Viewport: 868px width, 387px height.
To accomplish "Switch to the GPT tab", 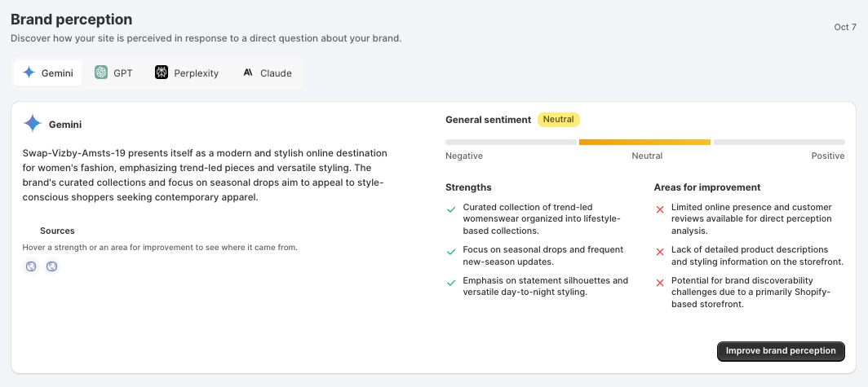I will (113, 73).
